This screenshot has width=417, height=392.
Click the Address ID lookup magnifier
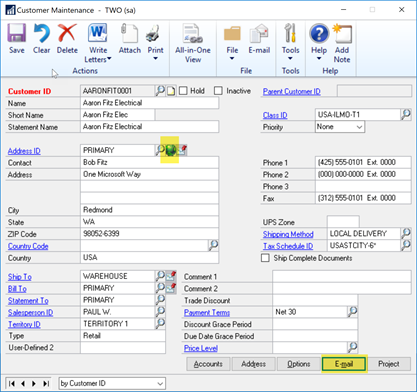(x=160, y=150)
